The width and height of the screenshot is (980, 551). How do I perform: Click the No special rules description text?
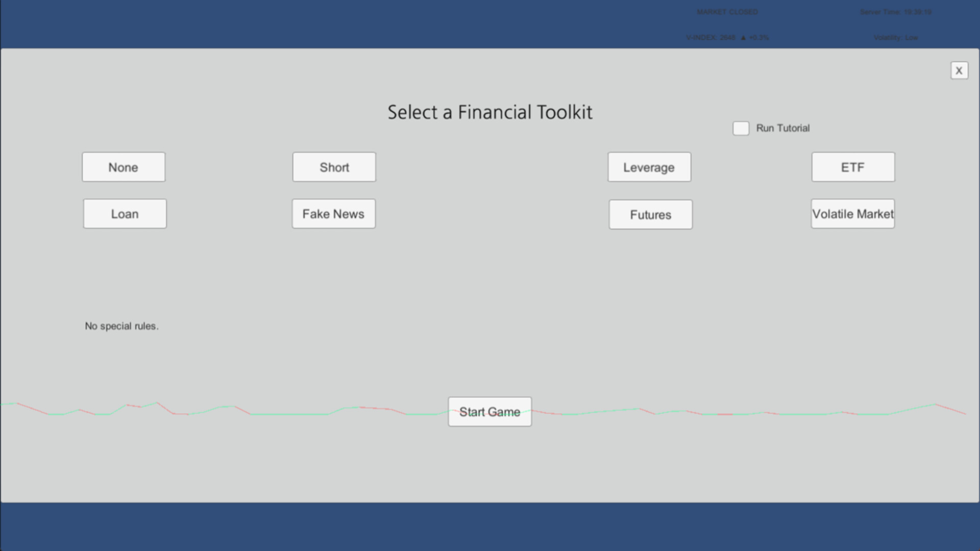click(121, 325)
